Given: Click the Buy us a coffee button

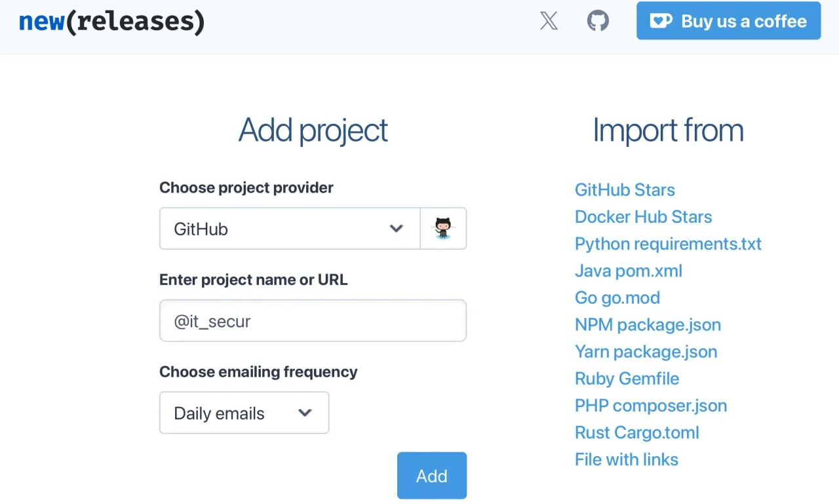Looking at the screenshot, I should (728, 21).
